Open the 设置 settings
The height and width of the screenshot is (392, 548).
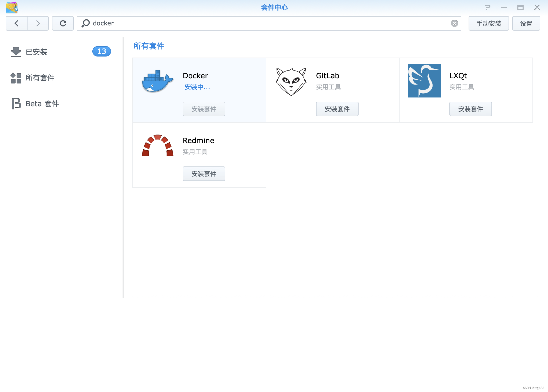(x=526, y=23)
